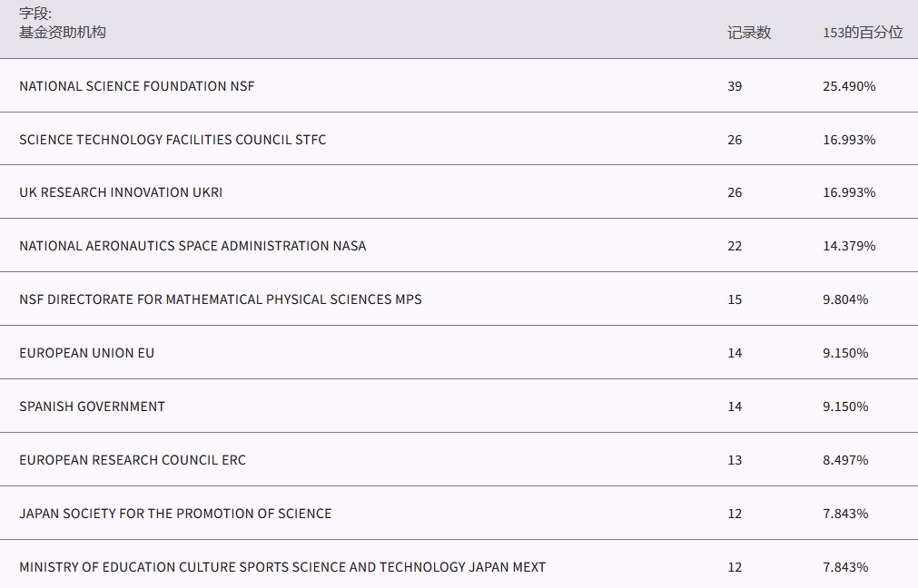
Task: Open SCIENCE TECHNOLOGY FACILITIES COUNCIL STFC entry
Action: coord(173,140)
